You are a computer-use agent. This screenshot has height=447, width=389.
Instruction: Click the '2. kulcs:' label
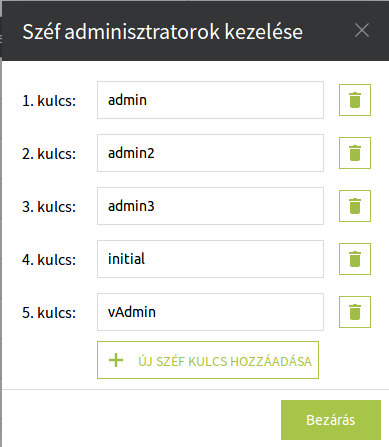(49, 154)
